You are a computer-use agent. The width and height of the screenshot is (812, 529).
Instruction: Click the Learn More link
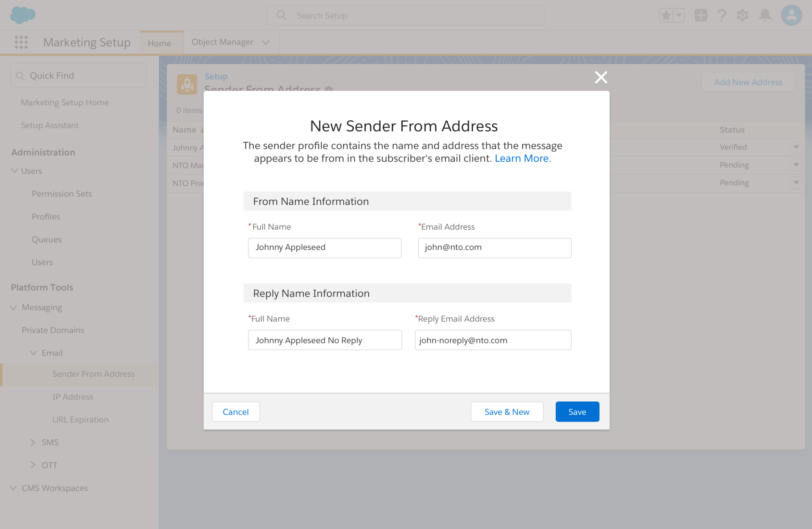522,158
